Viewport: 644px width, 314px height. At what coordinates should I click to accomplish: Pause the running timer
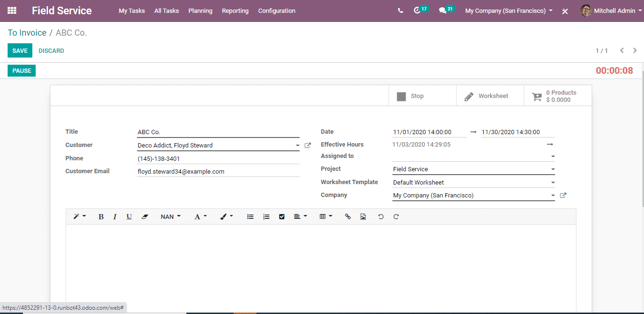point(21,71)
